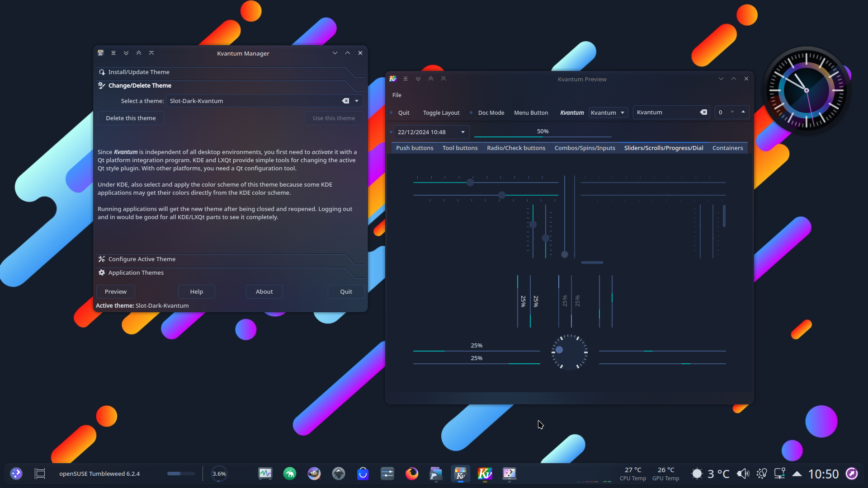
Task: Switch to Kvantum Manager taskbar entry
Action: 461,474
